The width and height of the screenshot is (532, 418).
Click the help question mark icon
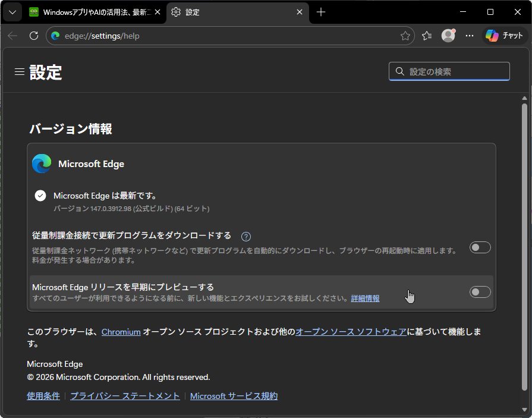pos(246,237)
